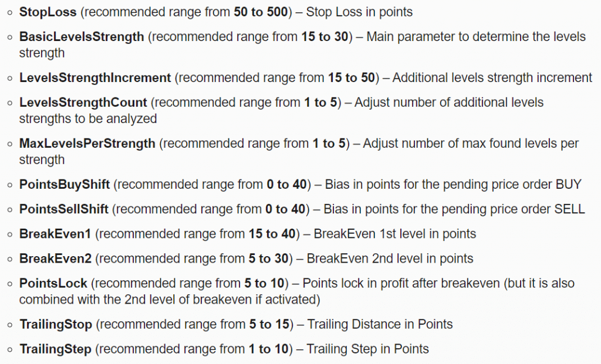Select the BreakEven1 parameter label

click(55, 234)
